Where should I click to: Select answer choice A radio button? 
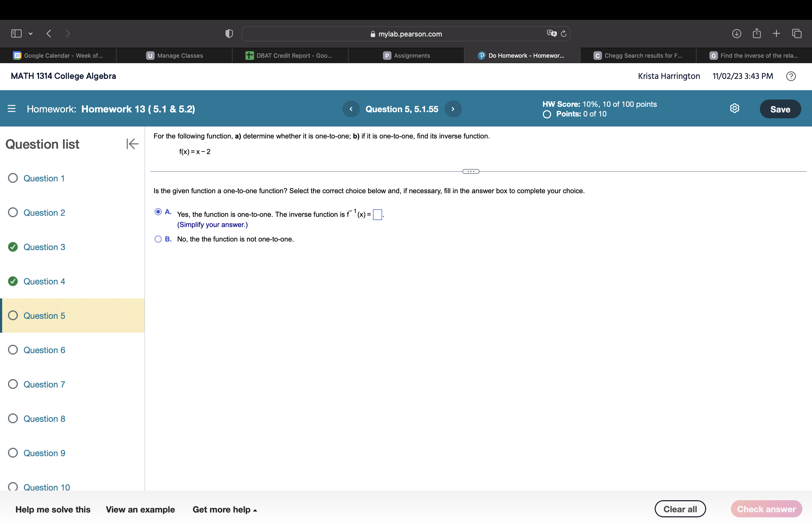pos(158,212)
